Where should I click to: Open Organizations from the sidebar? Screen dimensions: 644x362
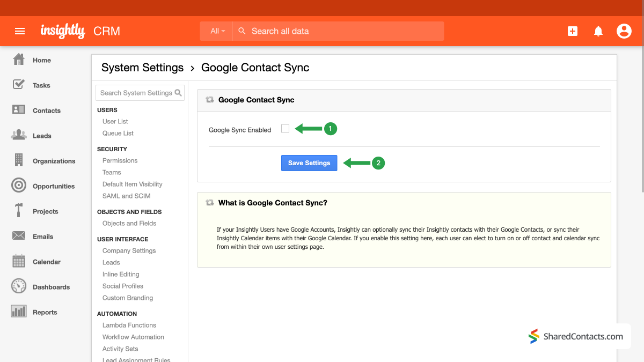click(54, 161)
